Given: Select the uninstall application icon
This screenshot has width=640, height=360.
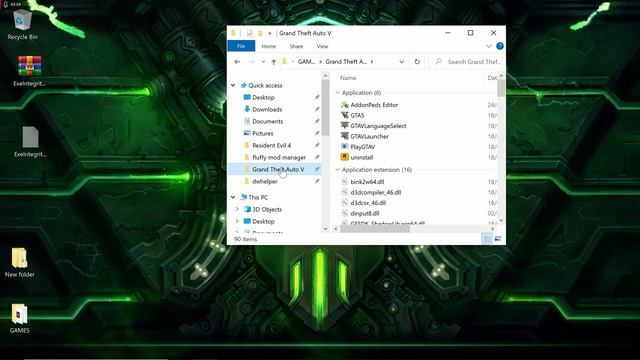Looking at the screenshot, I should click(x=344, y=157).
